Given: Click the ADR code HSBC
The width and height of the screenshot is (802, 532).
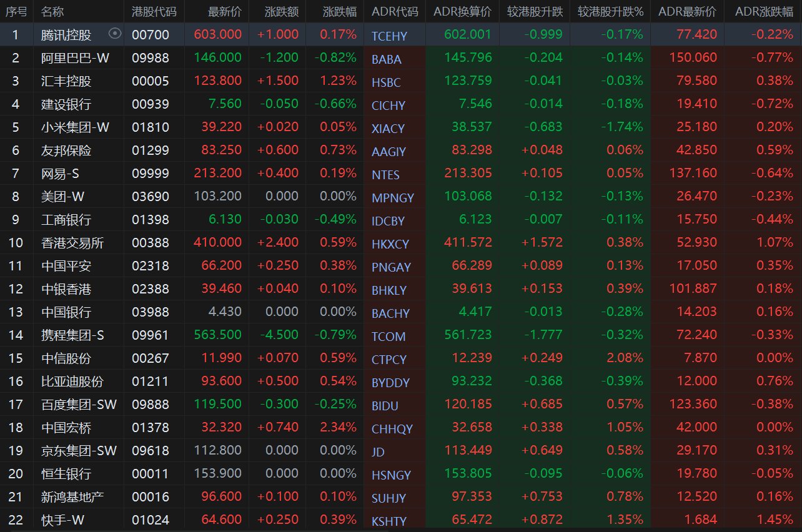Looking at the screenshot, I should (x=386, y=82).
